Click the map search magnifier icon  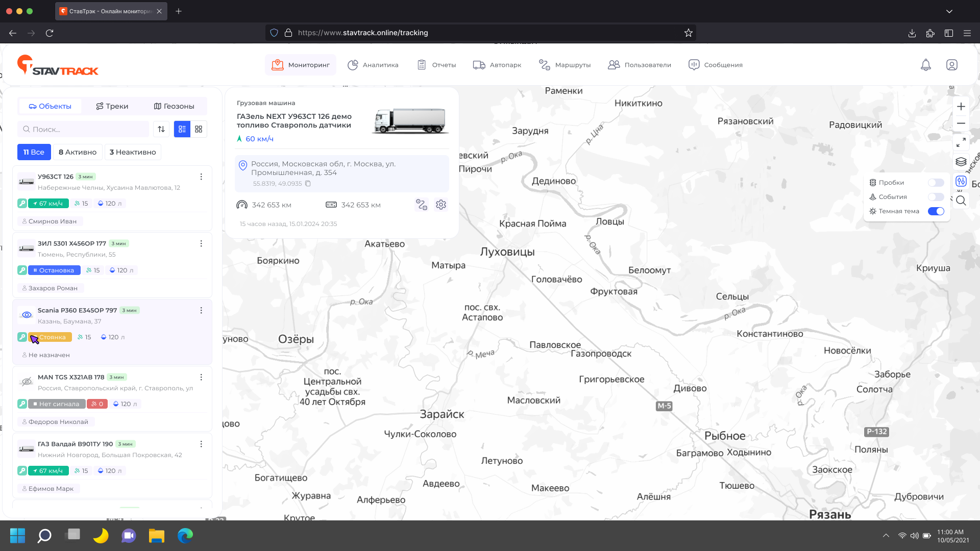[x=961, y=201]
